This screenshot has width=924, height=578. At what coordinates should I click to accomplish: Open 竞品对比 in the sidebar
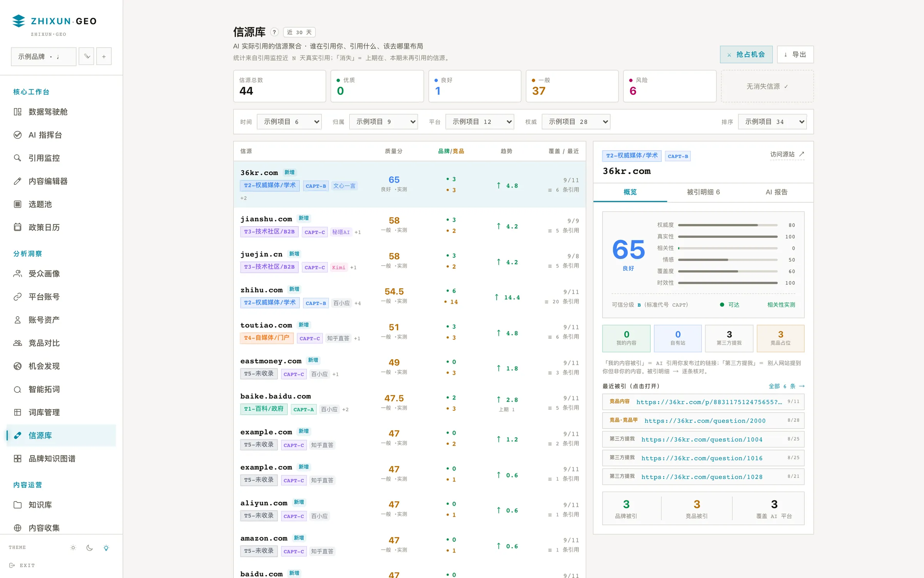[61, 343]
